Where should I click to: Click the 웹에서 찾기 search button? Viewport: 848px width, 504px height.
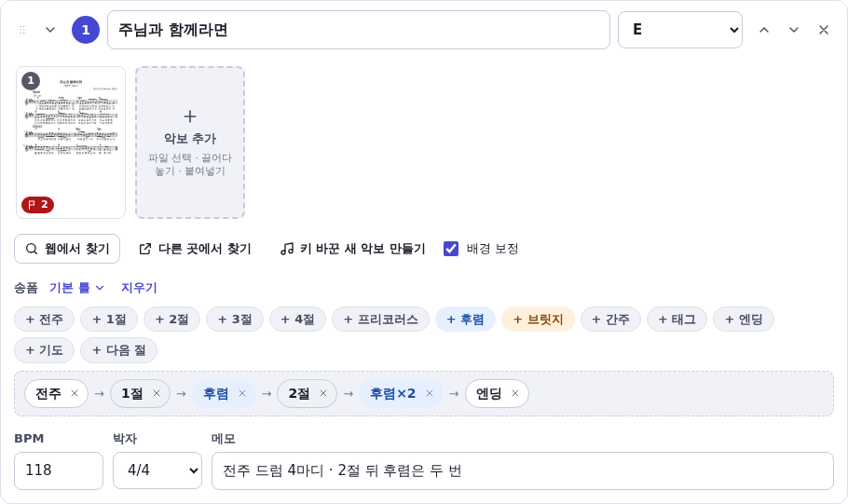click(x=67, y=249)
